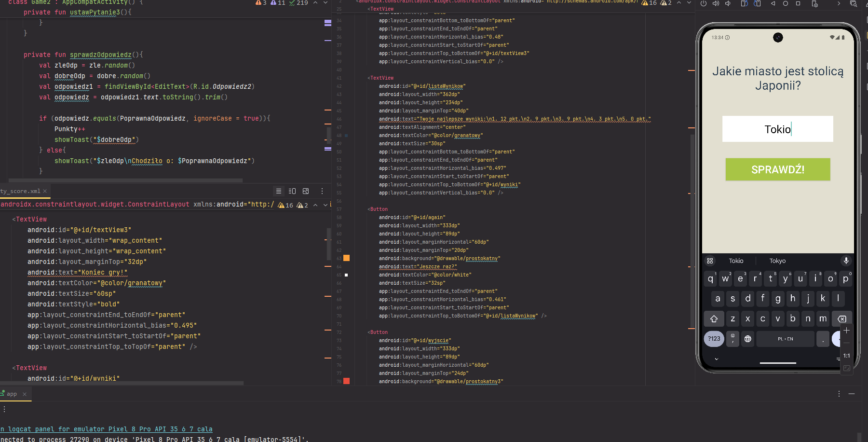Expand the emulator toolbar overflow chevron
This screenshot has width=868, height=442.
(839, 4)
